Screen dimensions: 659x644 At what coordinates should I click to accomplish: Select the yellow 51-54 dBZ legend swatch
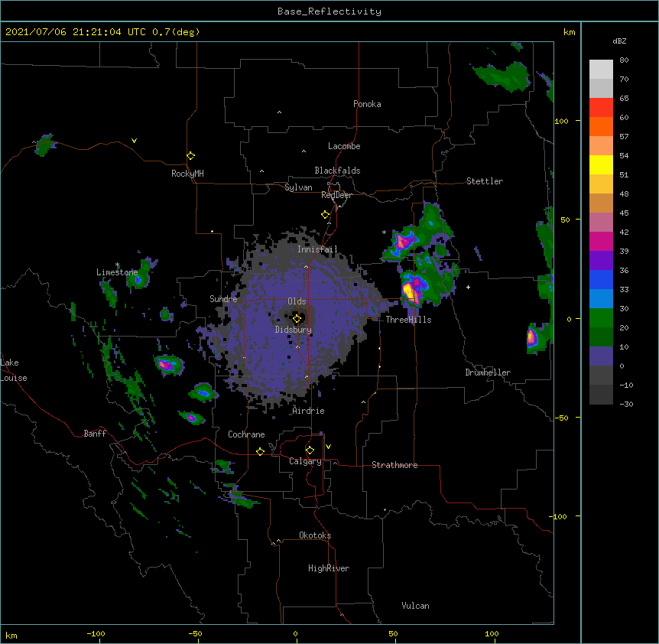point(601,164)
